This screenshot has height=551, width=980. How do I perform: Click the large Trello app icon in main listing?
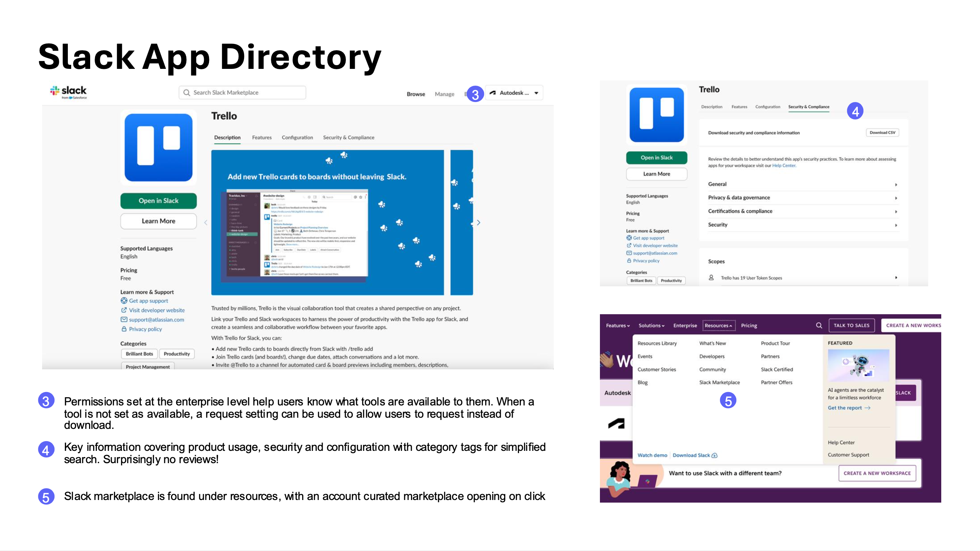[x=159, y=147]
